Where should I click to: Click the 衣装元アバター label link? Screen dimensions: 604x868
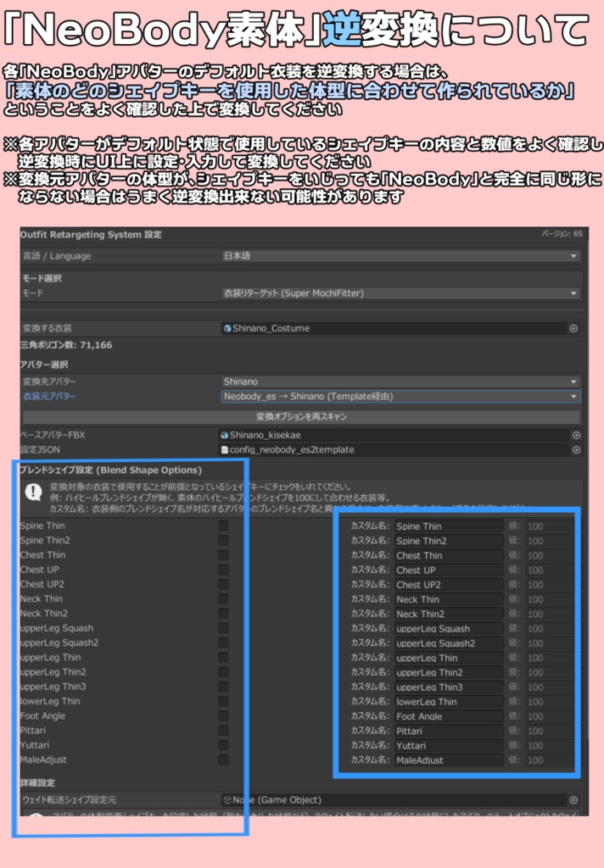49,397
